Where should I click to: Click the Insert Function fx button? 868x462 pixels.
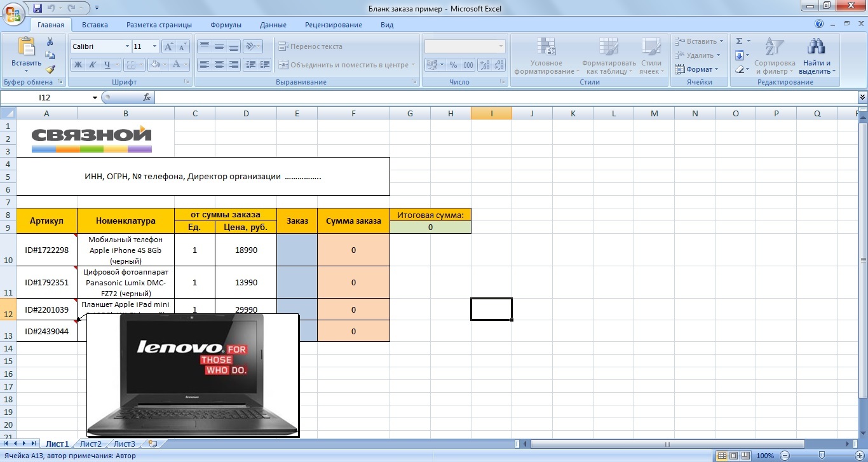pos(147,97)
